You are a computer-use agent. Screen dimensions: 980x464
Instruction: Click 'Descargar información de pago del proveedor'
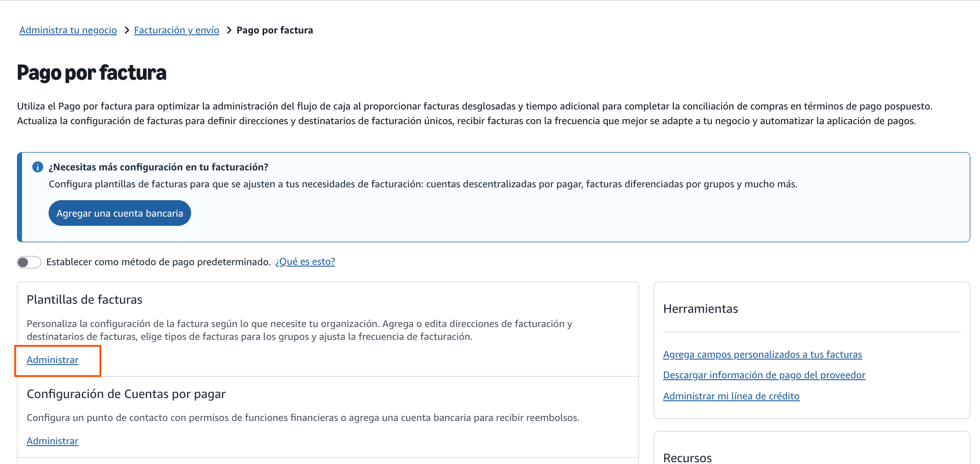764,375
